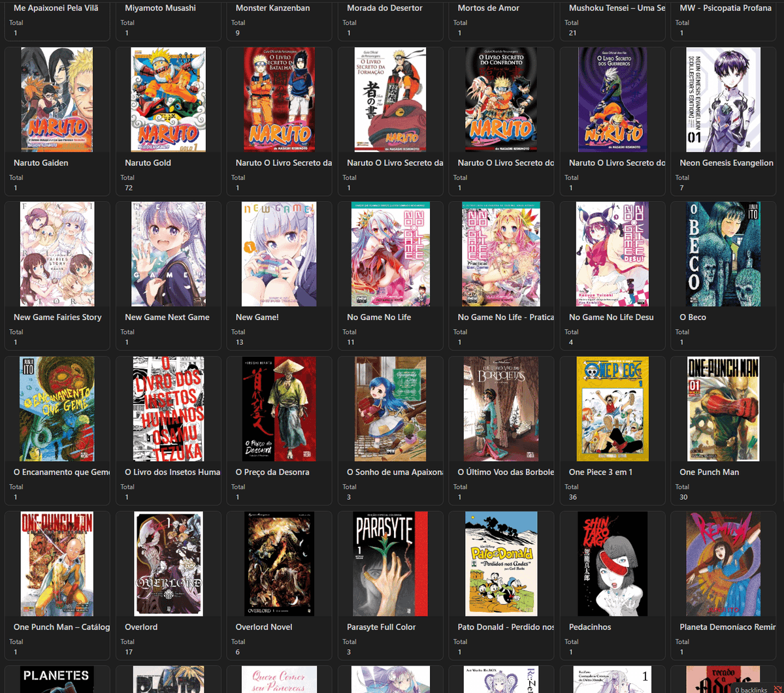Open the Planetes cover at bottom

57,679
